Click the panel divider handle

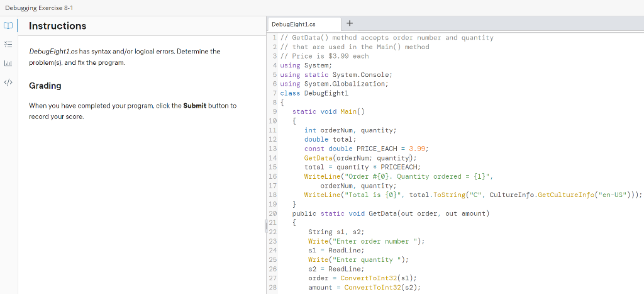tap(266, 226)
